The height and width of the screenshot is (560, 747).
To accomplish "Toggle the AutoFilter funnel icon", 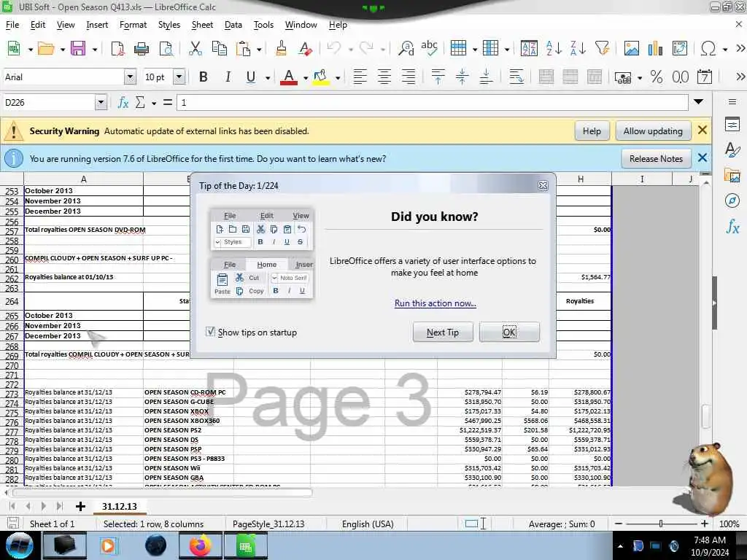I will (x=602, y=48).
